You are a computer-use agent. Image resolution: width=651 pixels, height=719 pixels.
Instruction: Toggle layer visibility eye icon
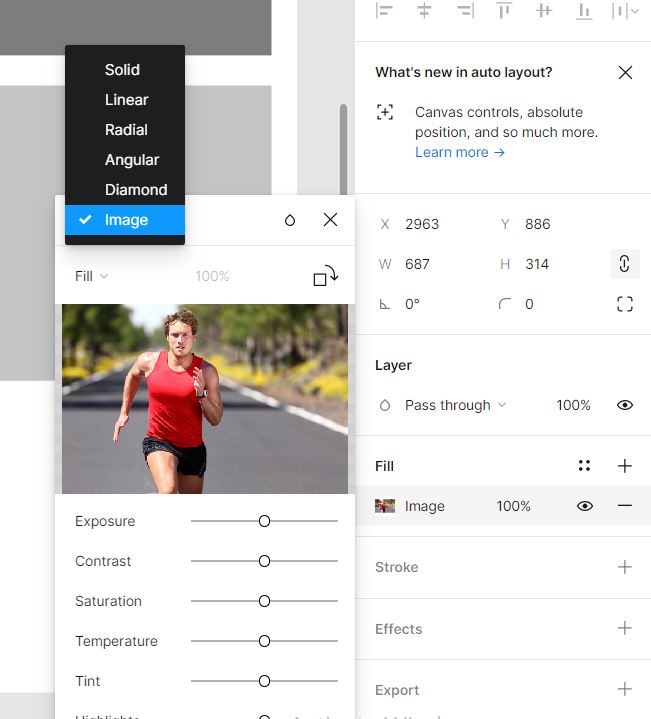click(x=625, y=405)
